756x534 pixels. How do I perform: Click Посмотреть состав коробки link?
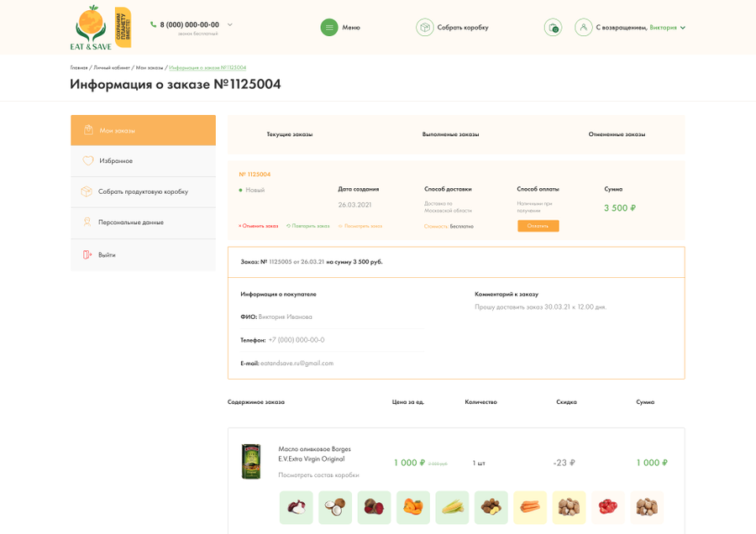click(x=318, y=475)
